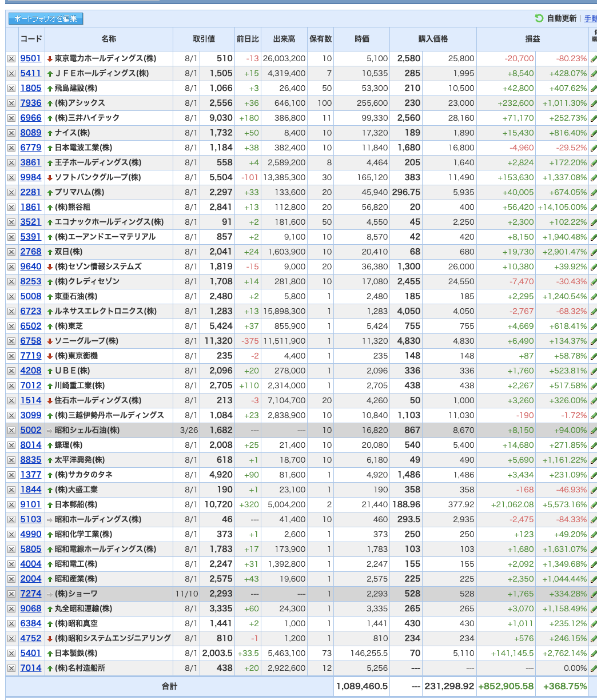This screenshot has width=597, height=700.
Task: Click the X icon for アシックス row
Action: [x=11, y=103]
